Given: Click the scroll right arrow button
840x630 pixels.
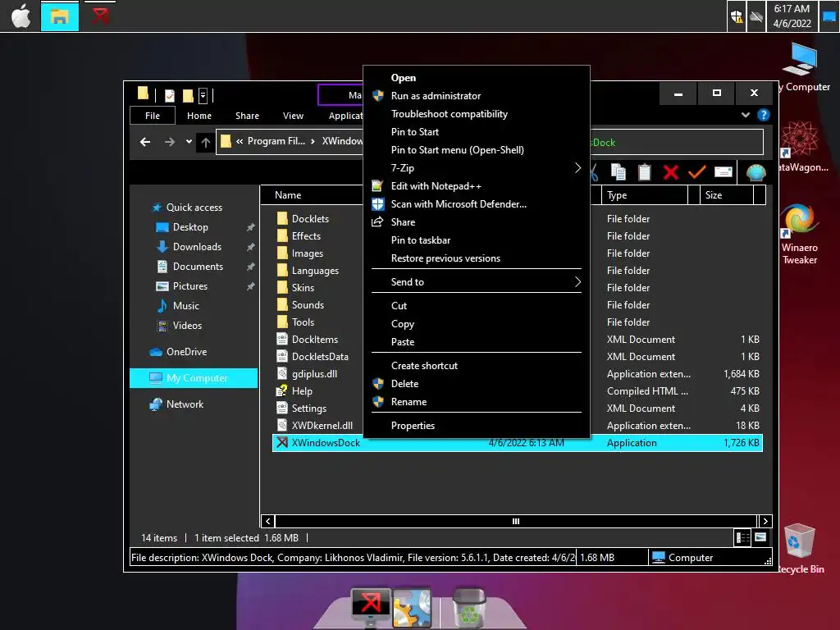Looking at the screenshot, I should click(x=765, y=521).
